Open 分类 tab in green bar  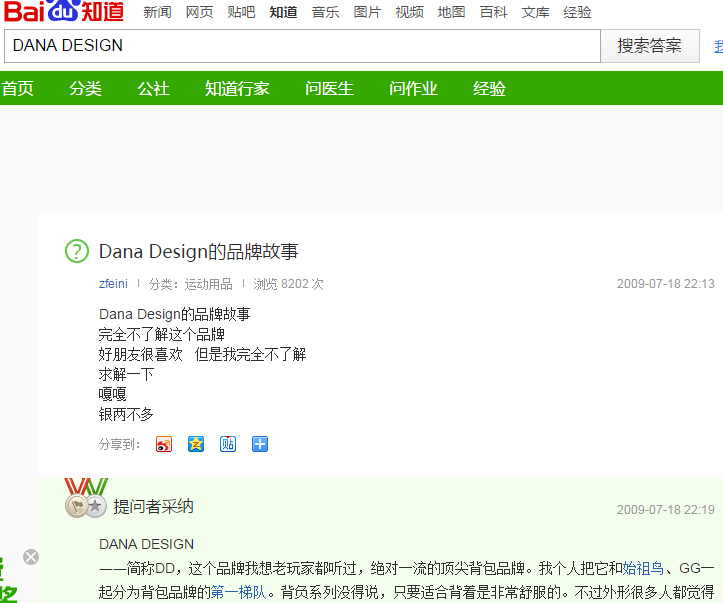pyautogui.click(x=85, y=88)
